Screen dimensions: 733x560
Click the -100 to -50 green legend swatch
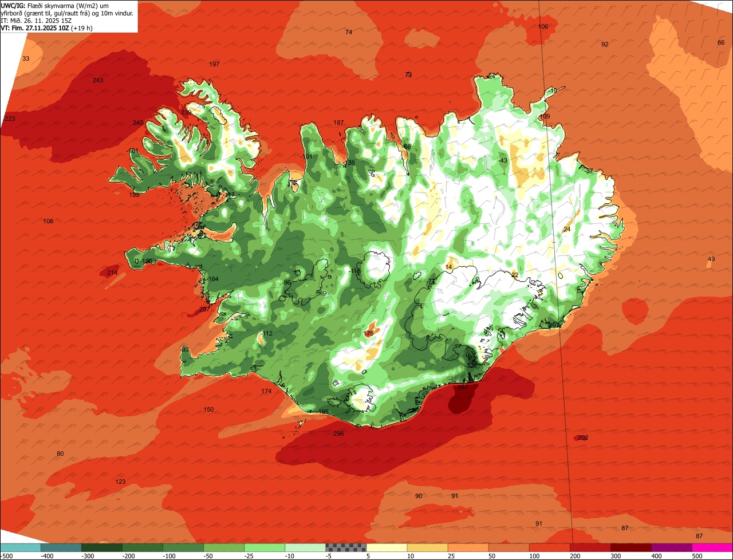point(183,547)
